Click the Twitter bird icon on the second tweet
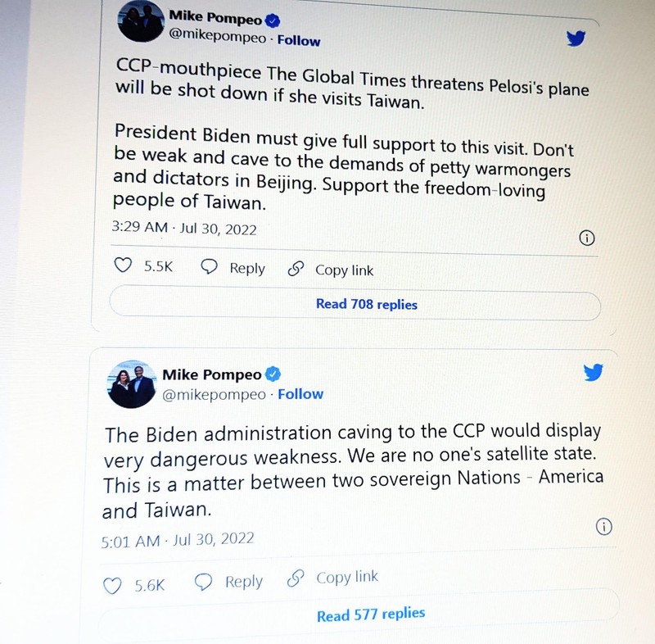 [x=593, y=372]
